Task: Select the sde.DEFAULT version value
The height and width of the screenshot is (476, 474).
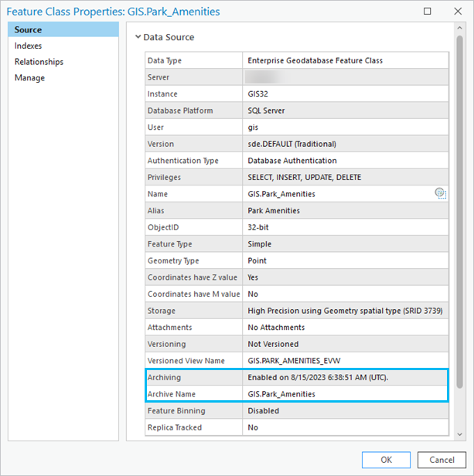Action: point(292,144)
